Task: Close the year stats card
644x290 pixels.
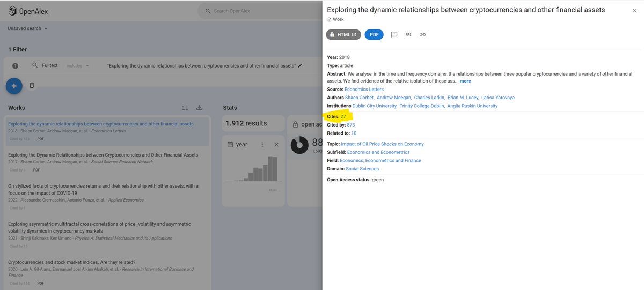Action: (276, 145)
